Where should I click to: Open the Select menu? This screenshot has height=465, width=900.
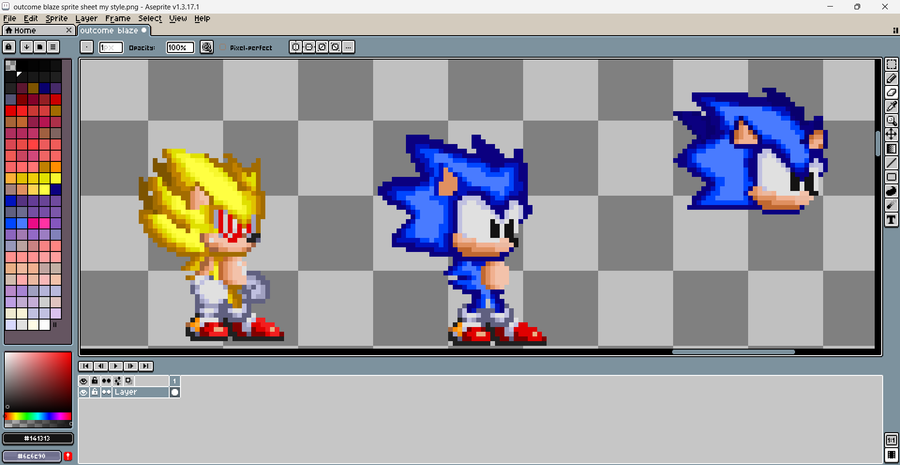pyautogui.click(x=150, y=18)
